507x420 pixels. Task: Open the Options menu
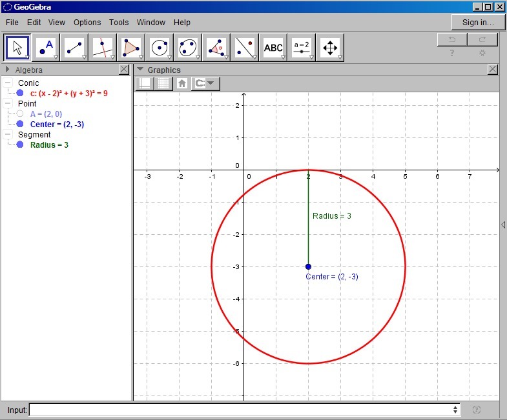tap(87, 23)
